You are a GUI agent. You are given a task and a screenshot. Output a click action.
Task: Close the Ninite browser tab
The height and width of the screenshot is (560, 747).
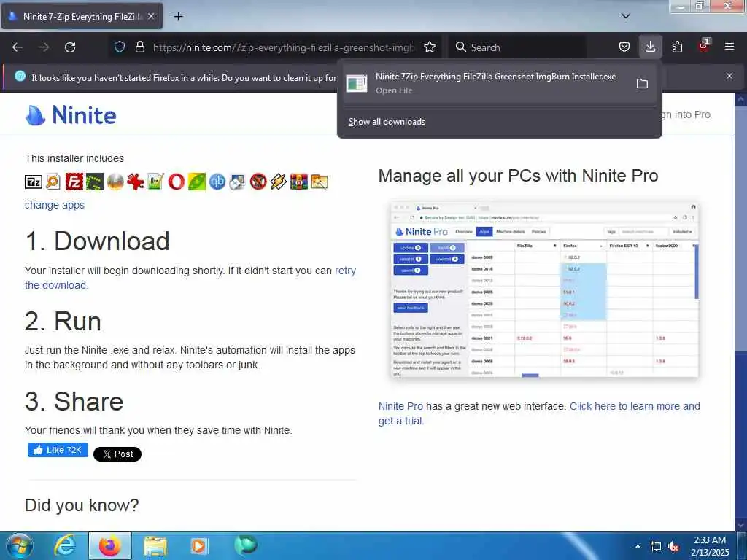click(x=151, y=17)
